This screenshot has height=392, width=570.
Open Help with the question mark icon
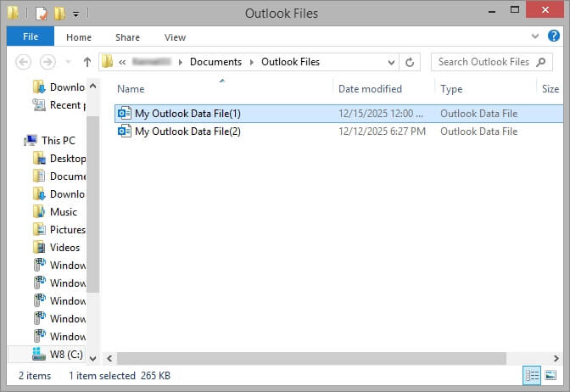(553, 36)
